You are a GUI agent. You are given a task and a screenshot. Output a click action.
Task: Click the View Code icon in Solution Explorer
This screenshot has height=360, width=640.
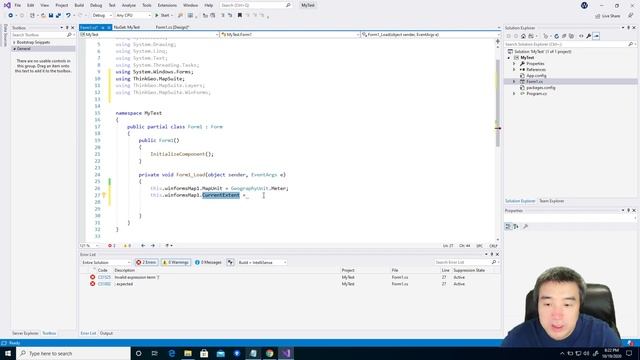click(x=581, y=36)
